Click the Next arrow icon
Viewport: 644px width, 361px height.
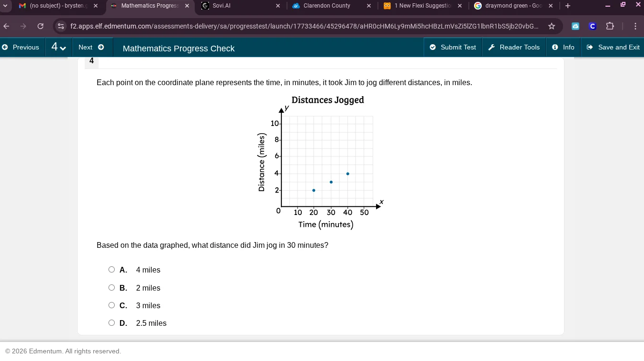101,47
